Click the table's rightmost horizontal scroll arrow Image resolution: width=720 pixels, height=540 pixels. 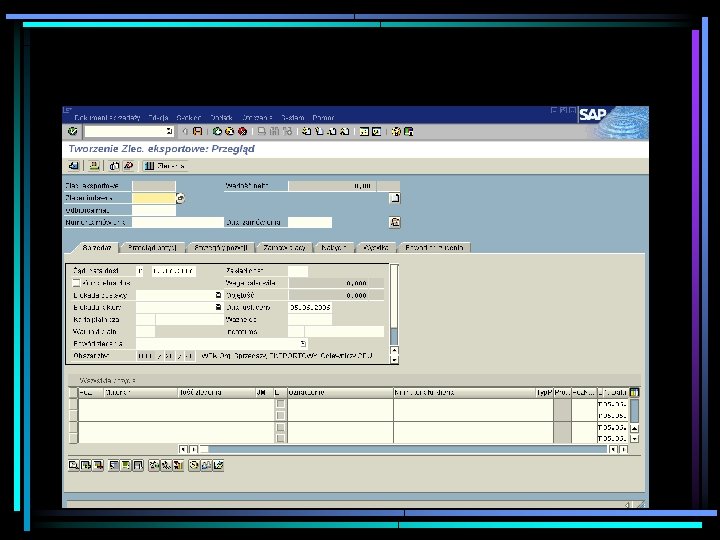[624, 450]
